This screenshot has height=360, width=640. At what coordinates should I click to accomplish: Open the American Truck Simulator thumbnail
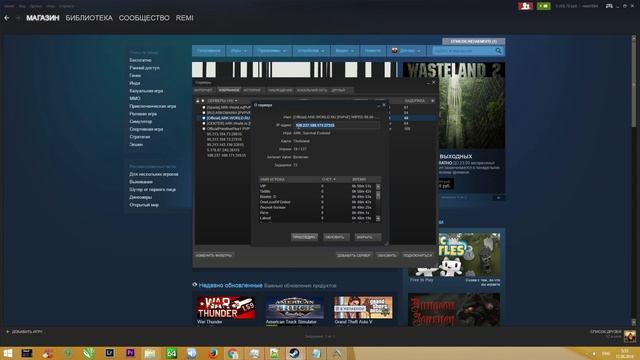[x=295, y=307]
